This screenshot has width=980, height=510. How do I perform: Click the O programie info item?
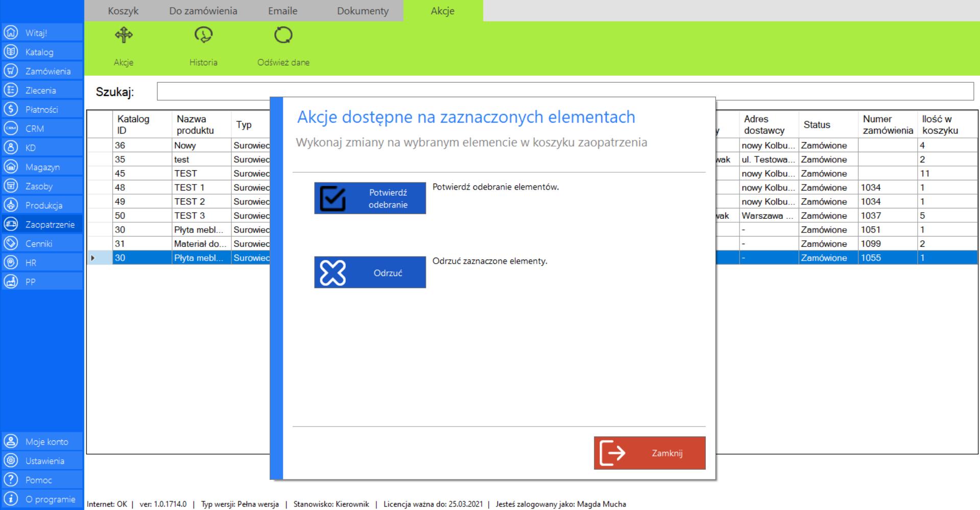pyautogui.click(x=50, y=499)
